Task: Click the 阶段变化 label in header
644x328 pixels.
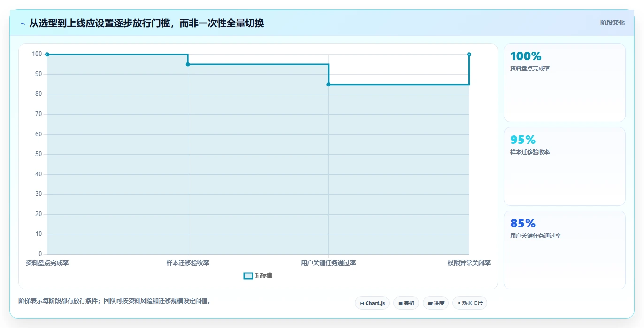Action: 612,23
